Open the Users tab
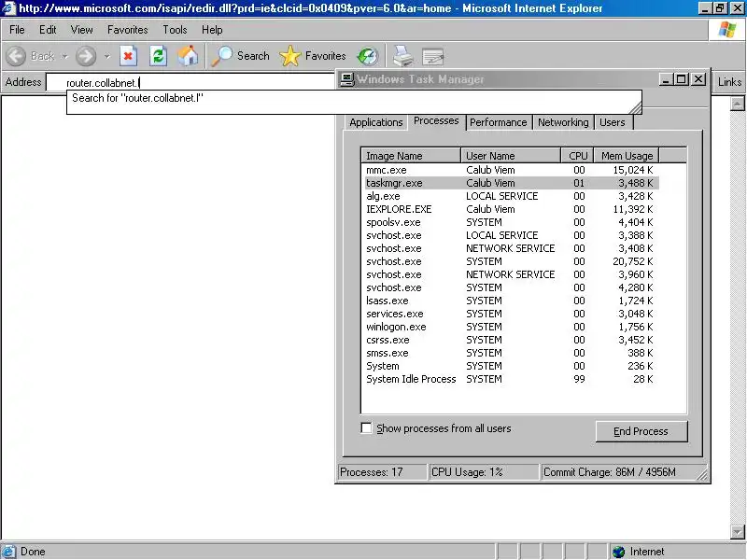747x560 pixels. [613, 122]
